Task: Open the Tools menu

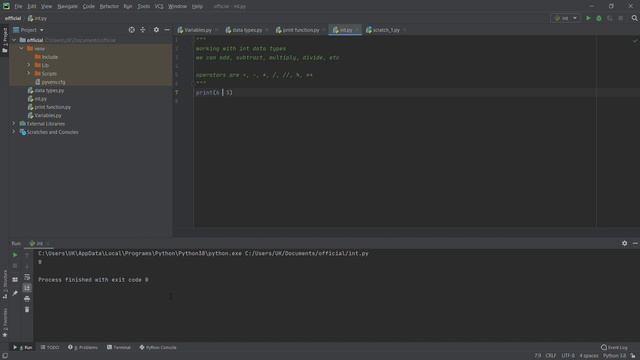Action: point(143,7)
